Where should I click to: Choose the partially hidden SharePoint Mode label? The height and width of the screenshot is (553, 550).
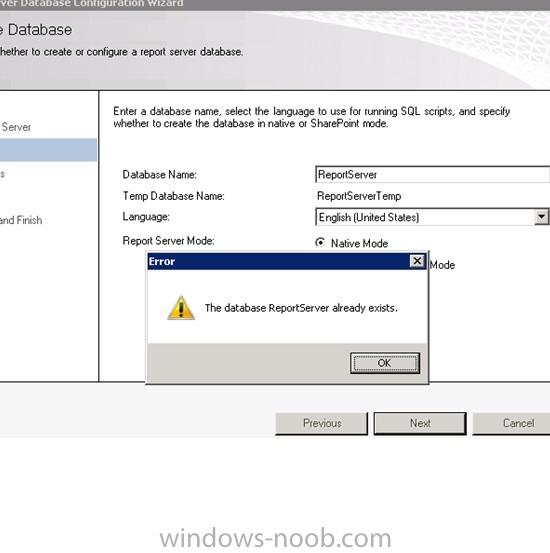(442, 265)
